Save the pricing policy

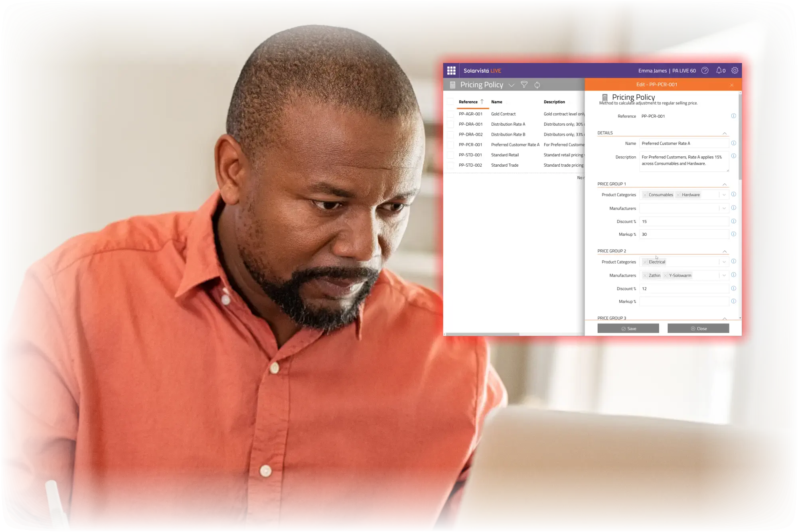628,329
